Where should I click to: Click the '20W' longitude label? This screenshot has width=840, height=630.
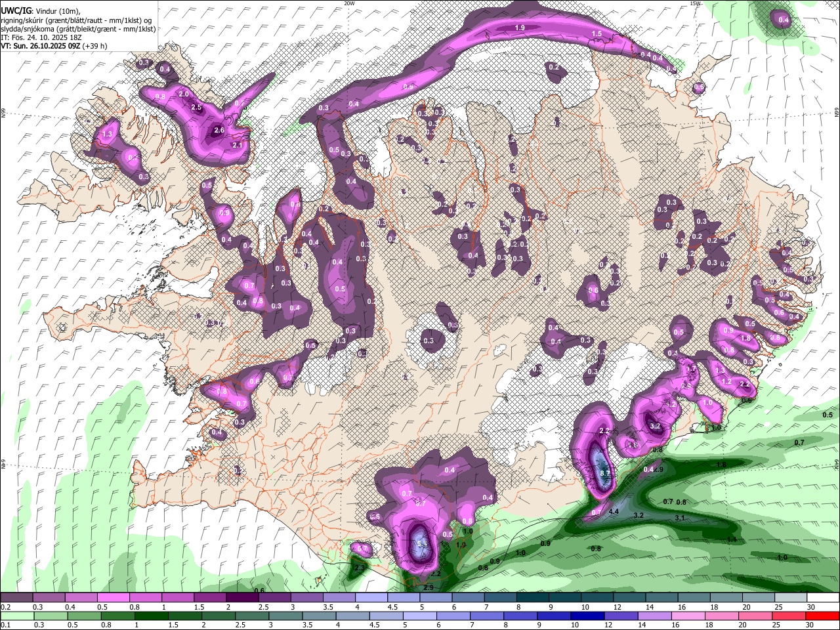[349, 3]
